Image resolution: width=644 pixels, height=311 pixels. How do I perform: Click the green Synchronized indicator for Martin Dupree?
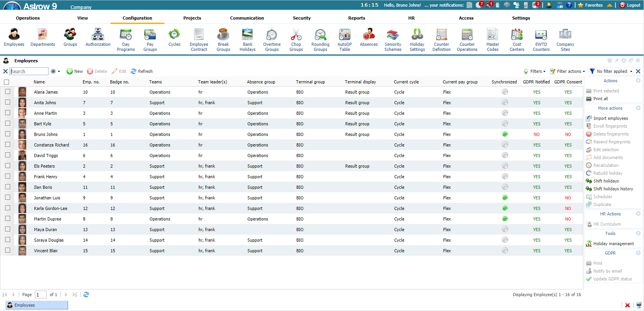(x=505, y=219)
